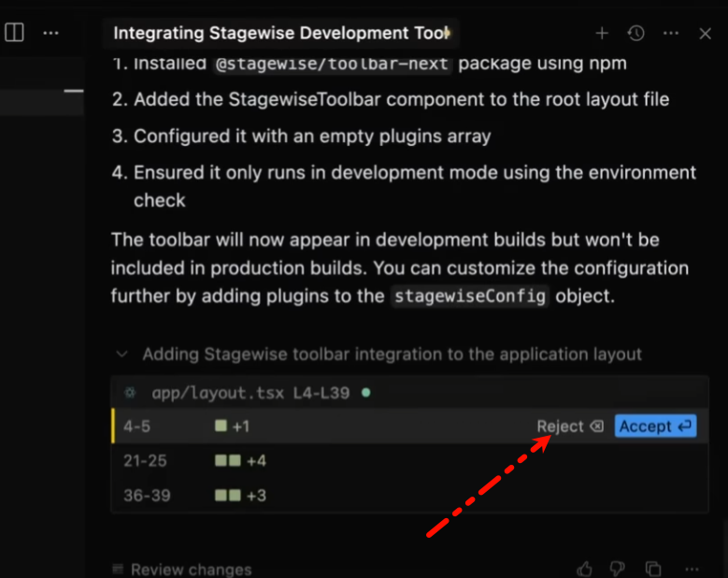Click the +4 change indicator
The height and width of the screenshot is (578, 728).
coord(240,461)
